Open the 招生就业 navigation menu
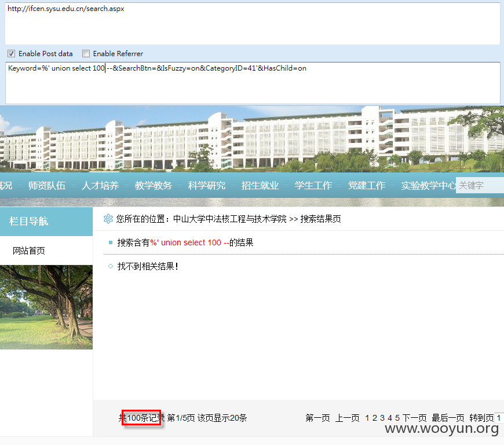Viewport: 504px width, 445px height. pyautogui.click(x=260, y=185)
